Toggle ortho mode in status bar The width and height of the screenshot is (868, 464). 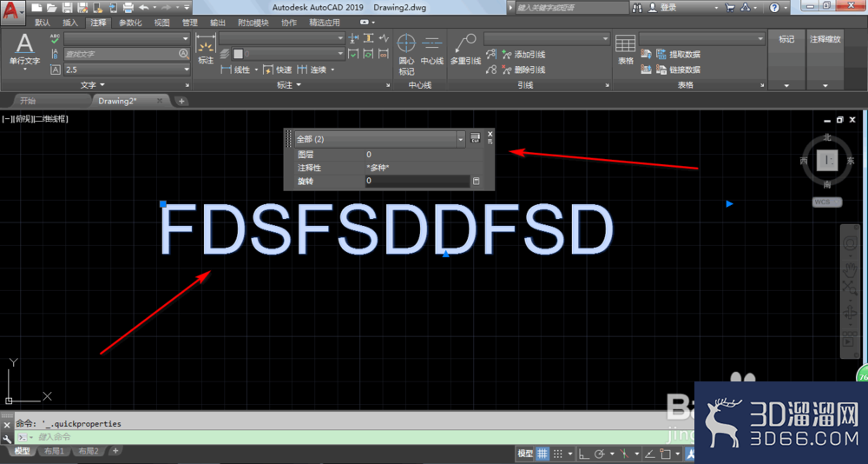(x=584, y=454)
